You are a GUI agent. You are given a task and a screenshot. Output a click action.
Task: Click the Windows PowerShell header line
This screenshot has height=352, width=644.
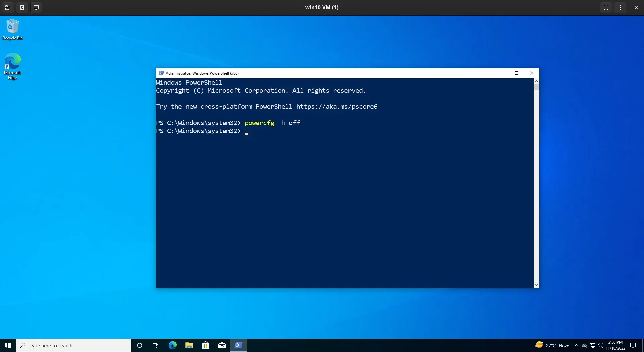point(189,83)
